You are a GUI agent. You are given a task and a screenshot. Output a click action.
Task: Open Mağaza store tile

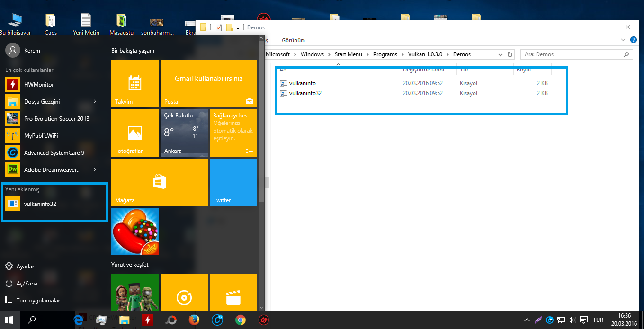click(160, 182)
